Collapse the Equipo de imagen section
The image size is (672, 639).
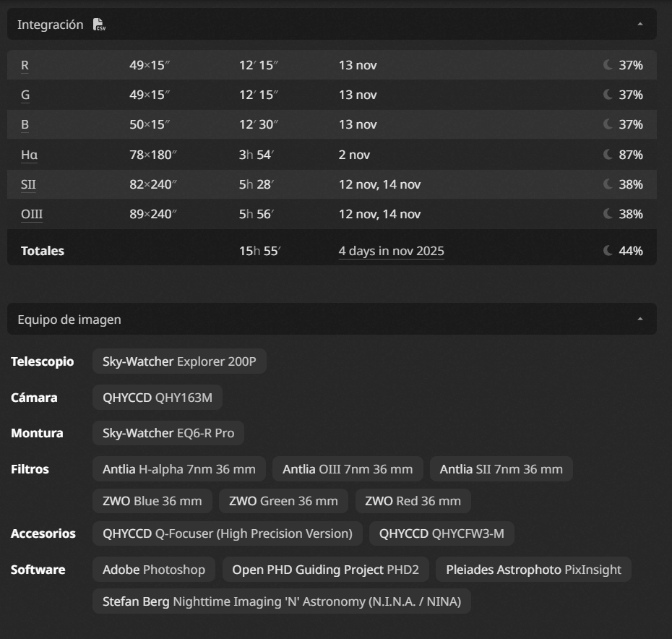pos(640,319)
